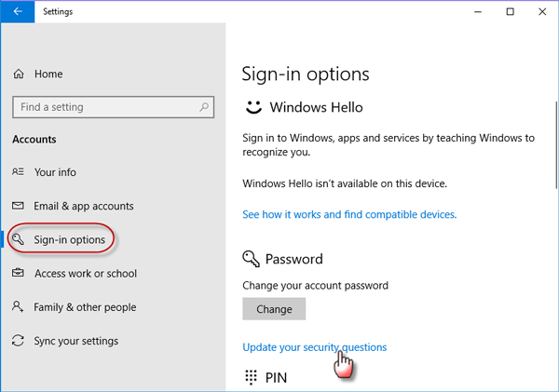Image resolution: width=559 pixels, height=392 pixels.
Task: Open Family & other people settings
Action: 85,307
